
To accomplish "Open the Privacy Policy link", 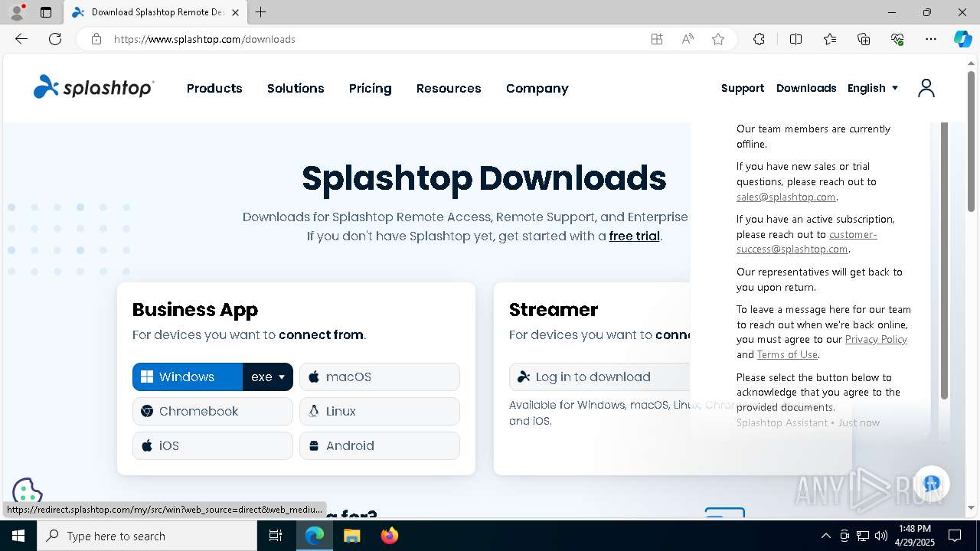I will [x=876, y=339].
